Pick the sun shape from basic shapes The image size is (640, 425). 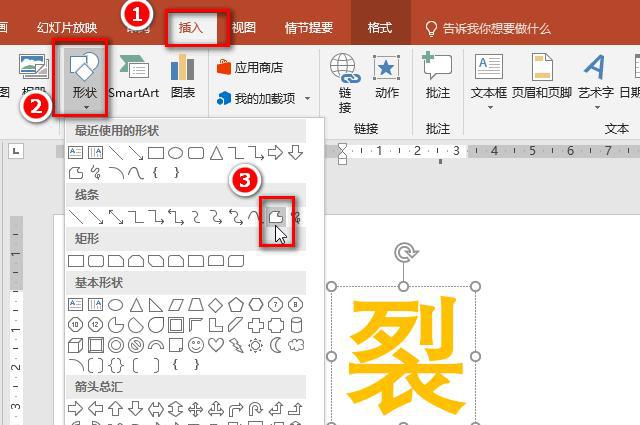(x=256, y=345)
